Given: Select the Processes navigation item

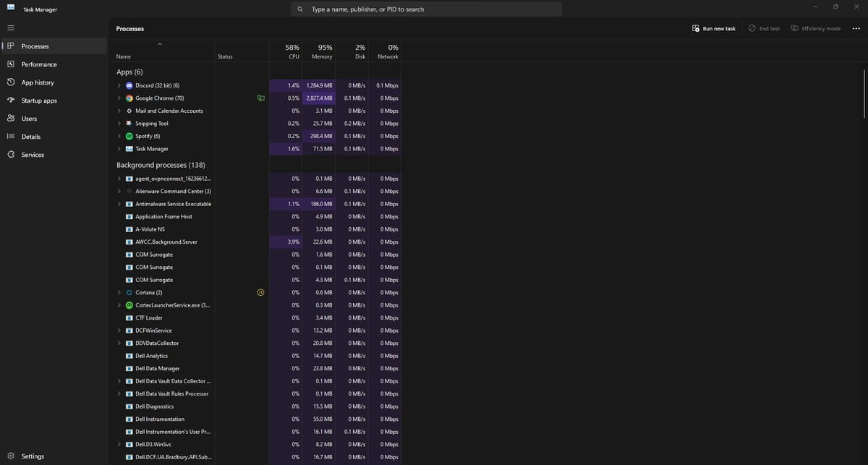Looking at the screenshot, I should [x=35, y=46].
